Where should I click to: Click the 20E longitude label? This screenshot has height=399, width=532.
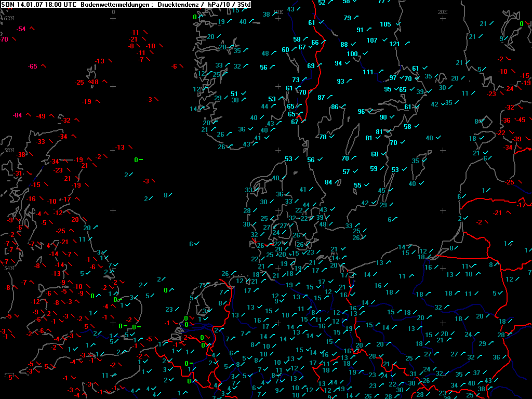[x=443, y=11]
